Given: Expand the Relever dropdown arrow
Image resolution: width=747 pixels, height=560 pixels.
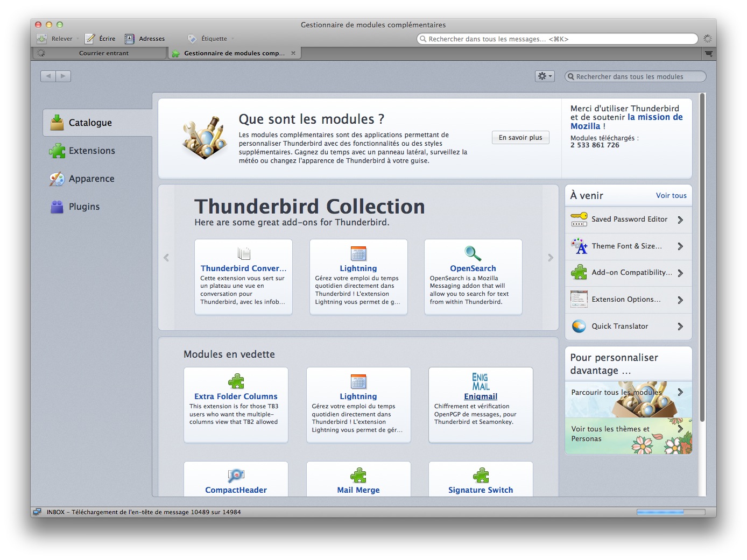Looking at the screenshot, I should [78, 39].
